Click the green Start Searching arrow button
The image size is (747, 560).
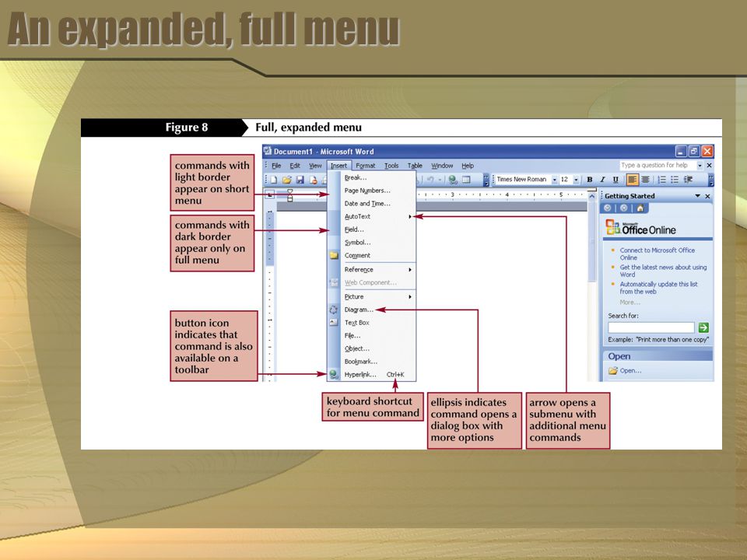point(703,327)
